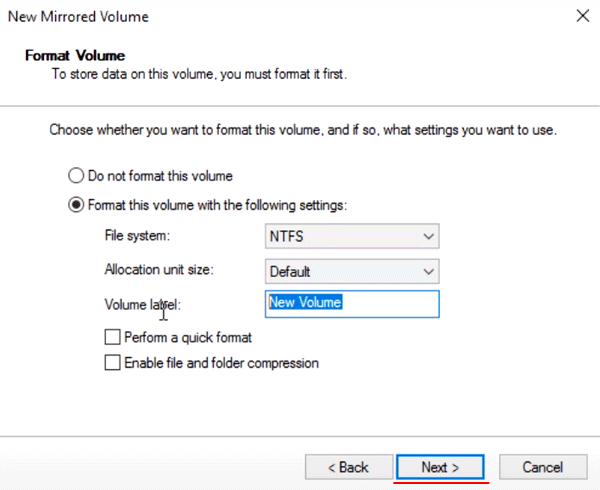Click the File system dropdown chevron arrow

429,236
